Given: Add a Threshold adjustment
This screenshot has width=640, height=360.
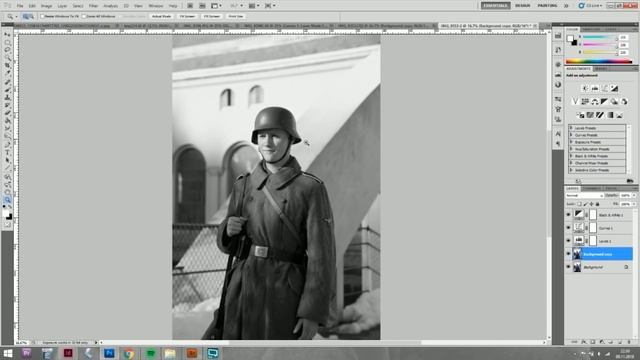Looking at the screenshot, I should click(x=600, y=115).
